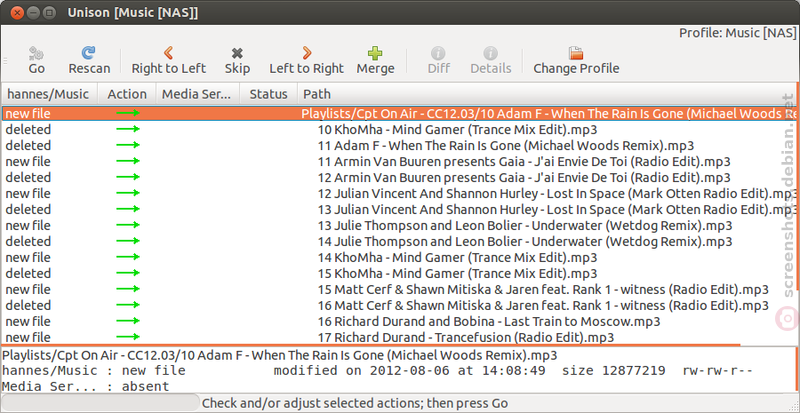The image size is (800, 413).
Task: Select the highlighted Playlists/Cpt On Air row
Action: [x=397, y=113]
